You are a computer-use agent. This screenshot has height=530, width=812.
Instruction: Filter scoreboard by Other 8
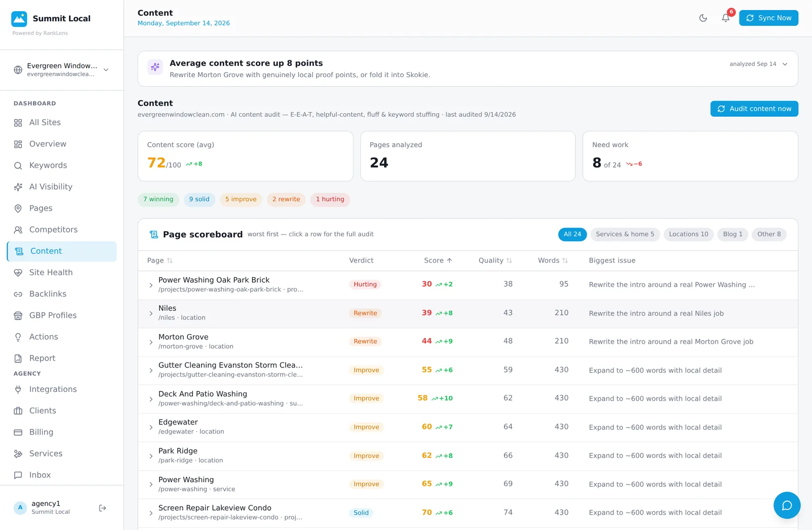click(769, 234)
